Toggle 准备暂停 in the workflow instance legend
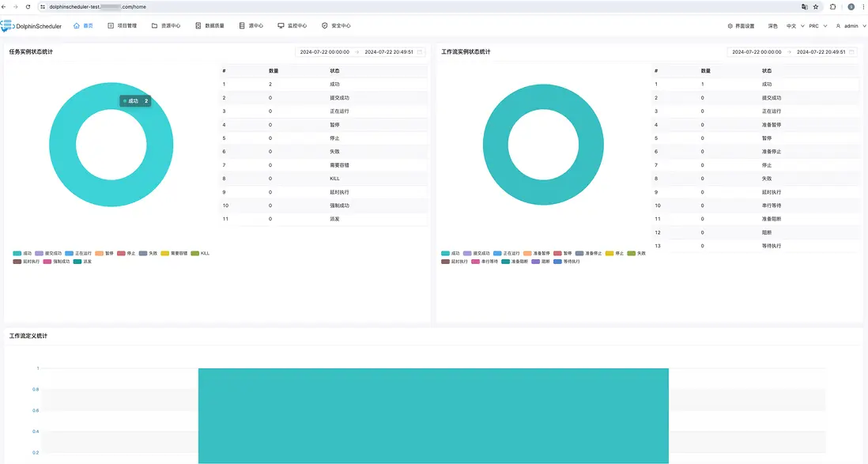This screenshot has width=868, height=464. pyautogui.click(x=537, y=253)
